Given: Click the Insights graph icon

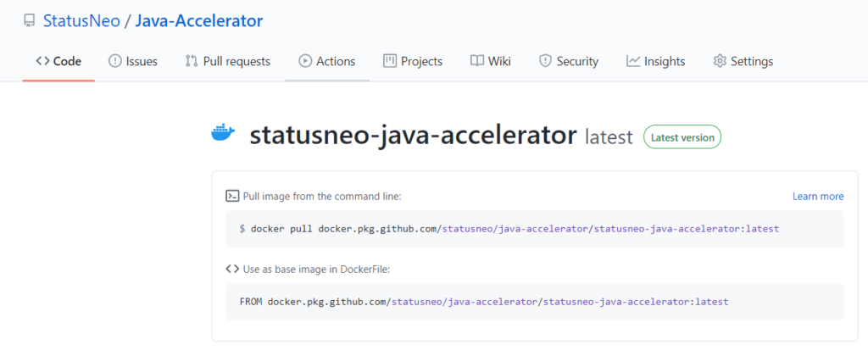Looking at the screenshot, I should [x=633, y=61].
